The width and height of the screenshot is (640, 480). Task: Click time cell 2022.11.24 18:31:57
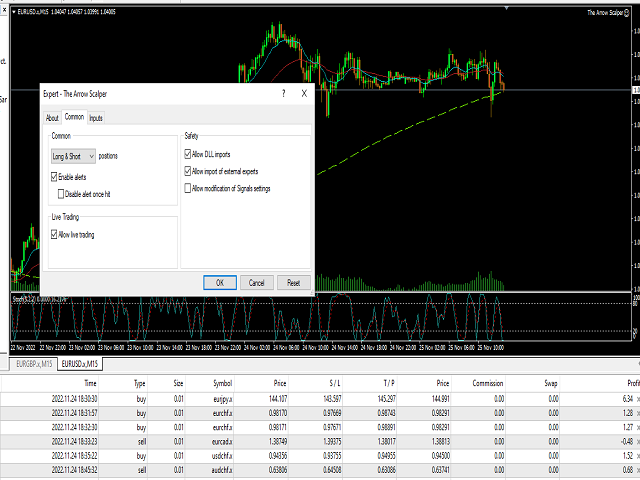pos(74,413)
